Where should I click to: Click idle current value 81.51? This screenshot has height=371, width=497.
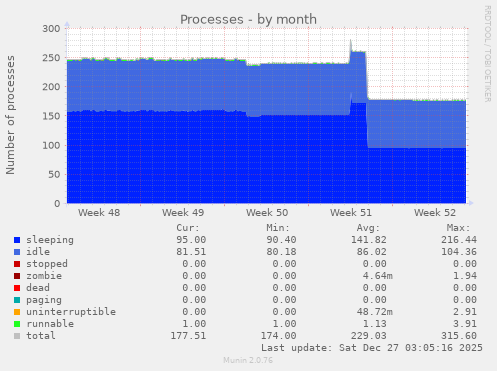point(191,252)
